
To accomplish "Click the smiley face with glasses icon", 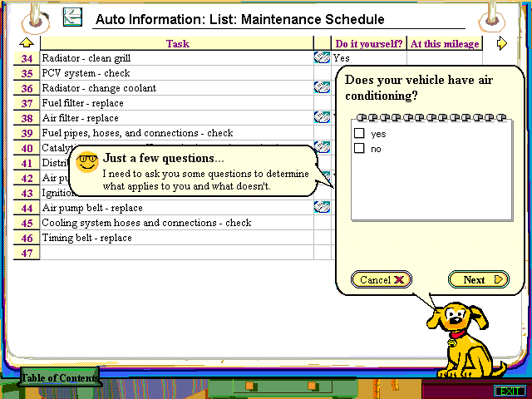I will [x=86, y=162].
